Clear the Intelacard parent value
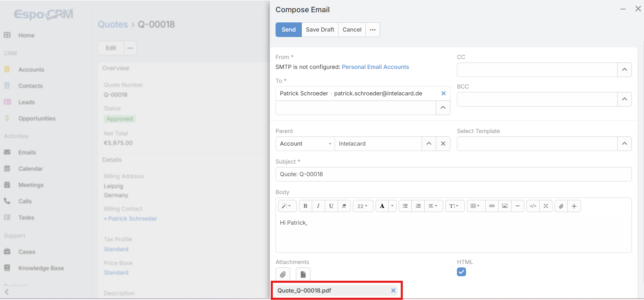This screenshot has height=300, width=644. tap(443, 144)
